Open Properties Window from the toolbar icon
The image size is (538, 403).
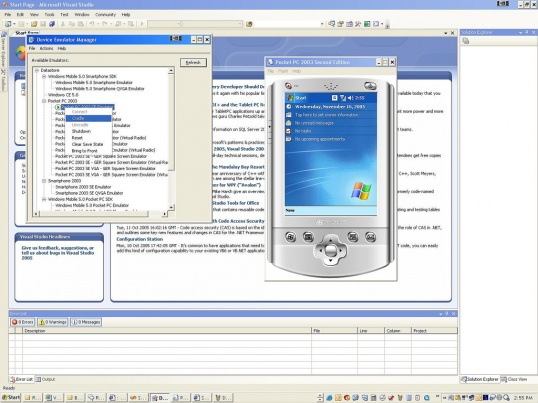(x=340, y=24)
